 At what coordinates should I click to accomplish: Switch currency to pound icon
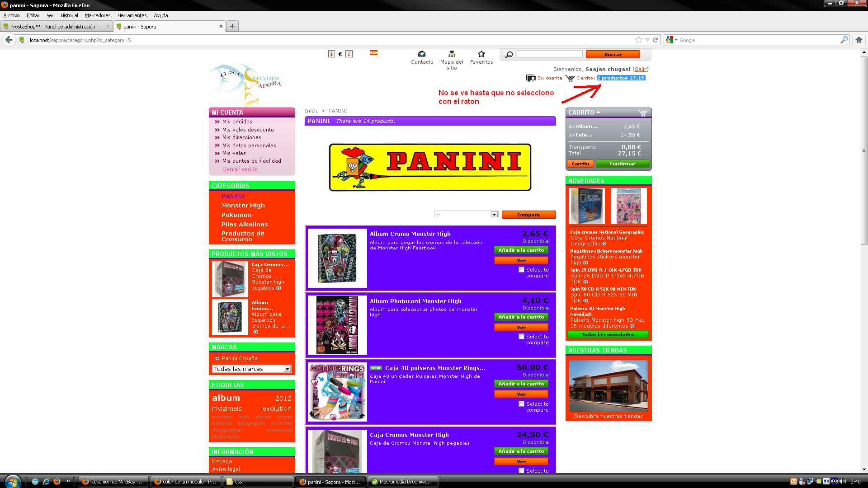point(349,54)
